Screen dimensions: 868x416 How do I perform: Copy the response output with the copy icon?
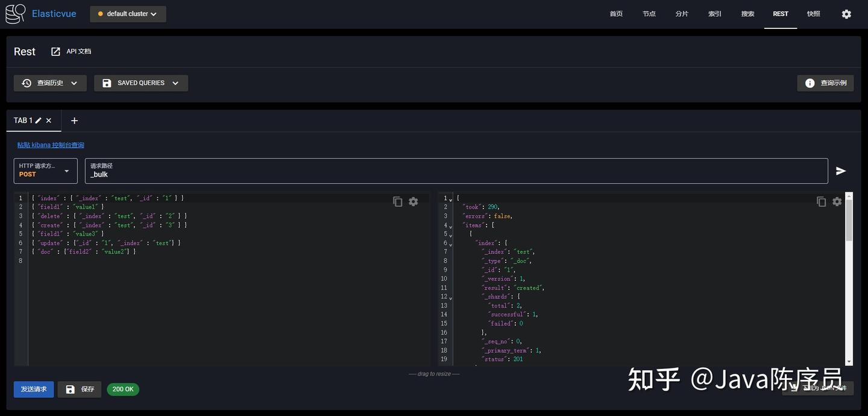click(821, 201)
